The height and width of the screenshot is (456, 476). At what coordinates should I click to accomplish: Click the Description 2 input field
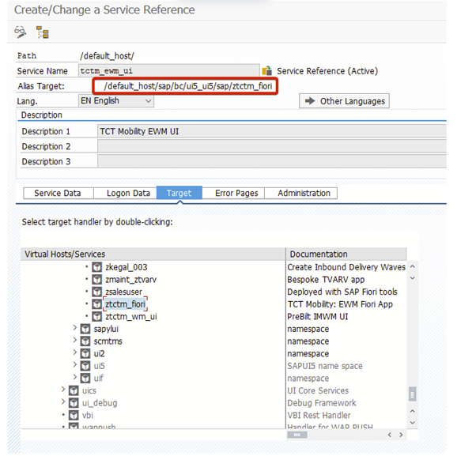[269, 146]
